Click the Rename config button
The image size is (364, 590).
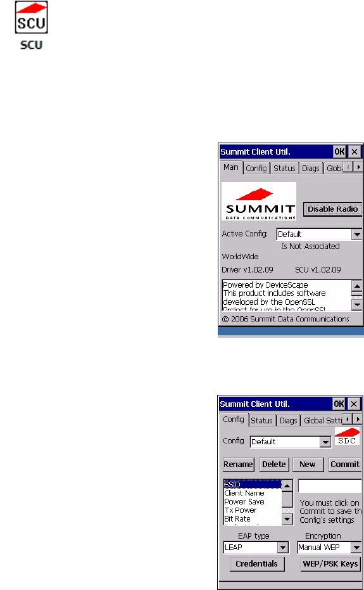[239, 465]
